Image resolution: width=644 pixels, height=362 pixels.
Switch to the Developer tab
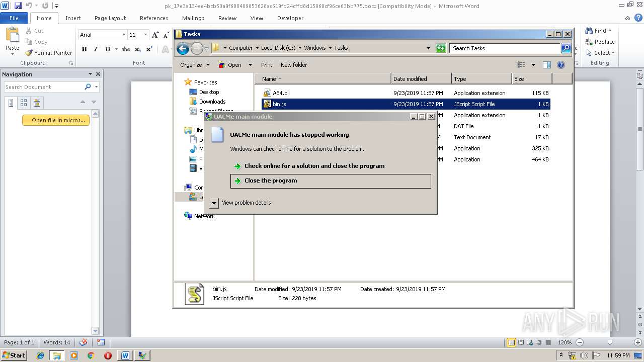click(290, 18)
